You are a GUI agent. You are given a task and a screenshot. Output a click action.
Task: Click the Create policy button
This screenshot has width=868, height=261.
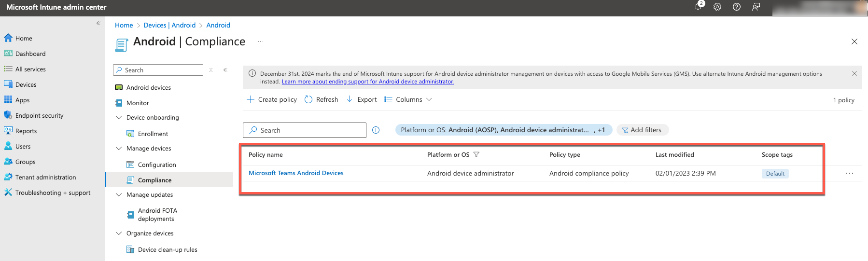pyautogui.click(x=272, y=99)
